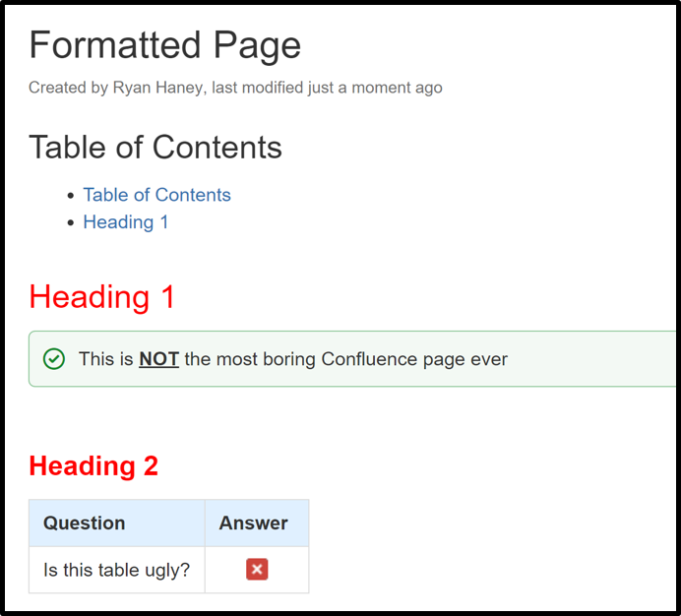Click the bullet beside Heading 1 link

coord(70,223)
